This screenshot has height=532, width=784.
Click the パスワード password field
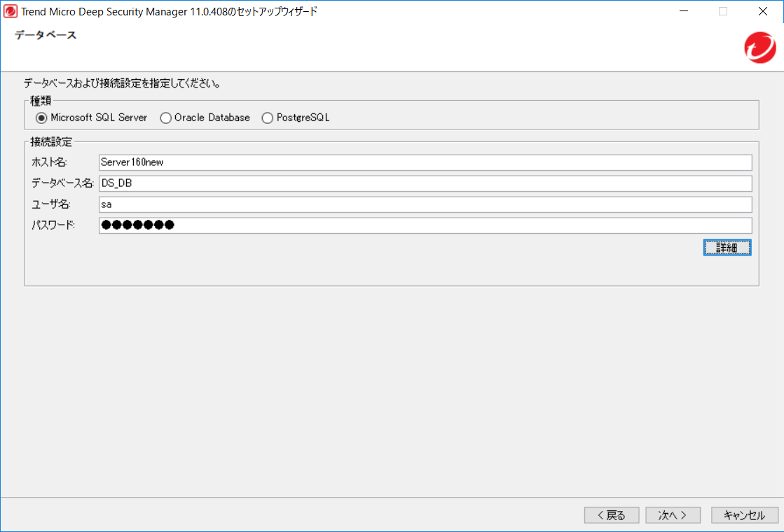[425, 225]
